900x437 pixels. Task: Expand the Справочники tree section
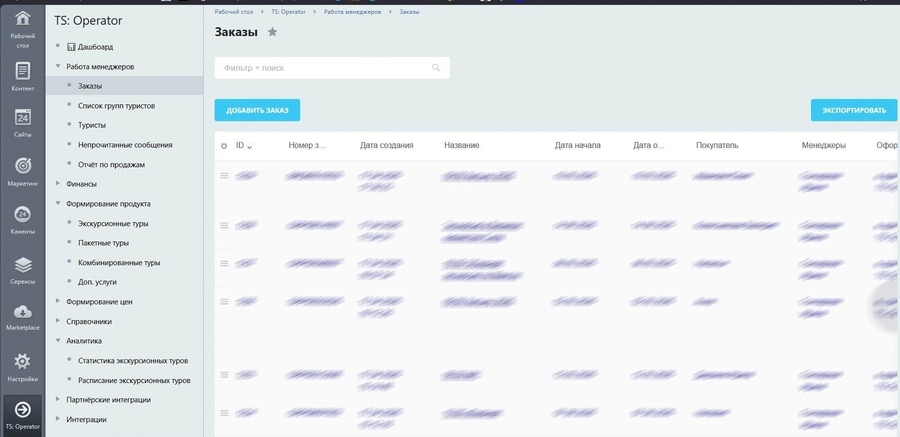tap(59, 321)
